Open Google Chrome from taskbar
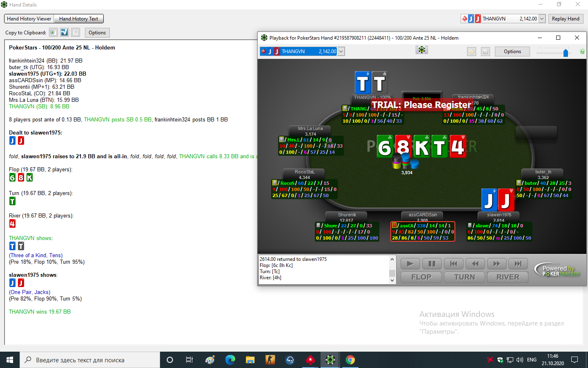The image size is (588, 368). click(x=350, y=360)
